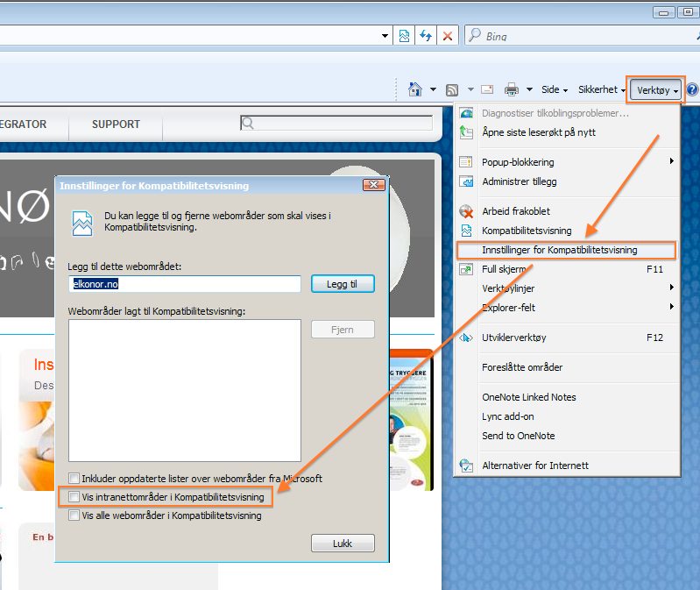
Task: Click the Legg til button
Action: pos(343,284)
